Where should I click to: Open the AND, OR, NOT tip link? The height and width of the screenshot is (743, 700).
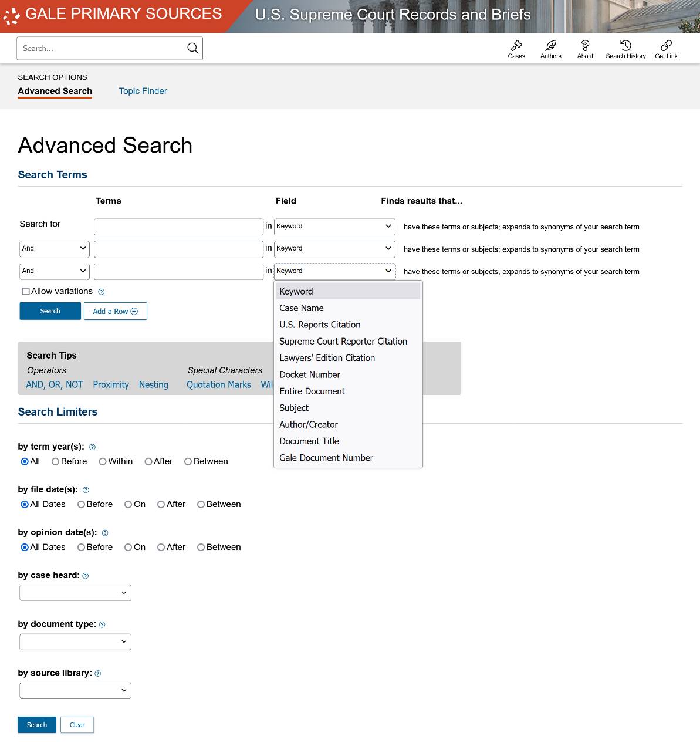(x=55, y=385)
